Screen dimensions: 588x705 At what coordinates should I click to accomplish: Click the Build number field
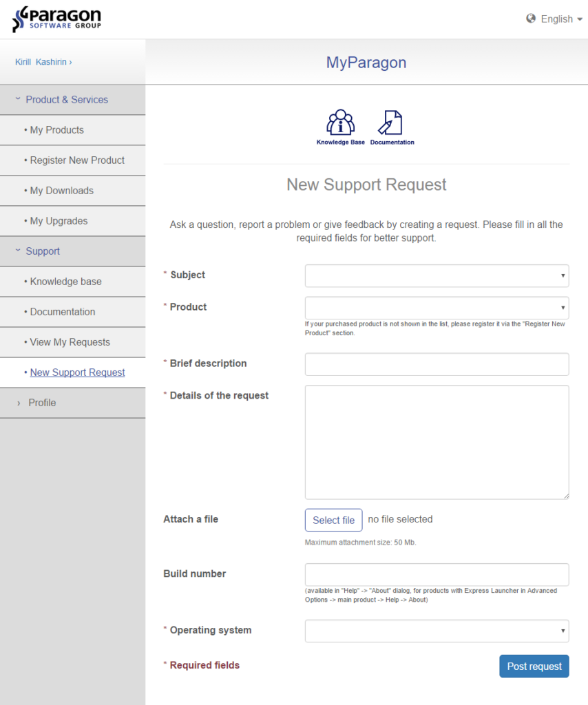click(437, 575)
